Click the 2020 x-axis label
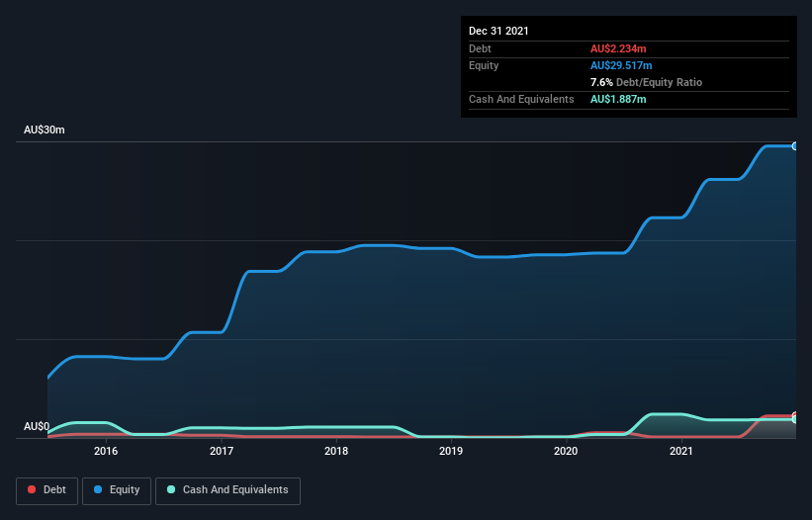This screenshot has width=812, height=520. [x=566, y=451]
